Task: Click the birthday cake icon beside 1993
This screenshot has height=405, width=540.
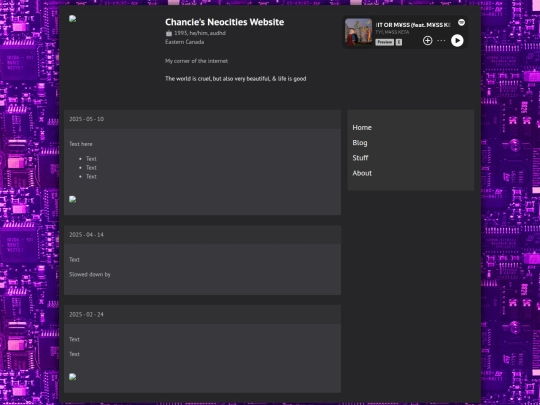Action: tap(169, 33)
